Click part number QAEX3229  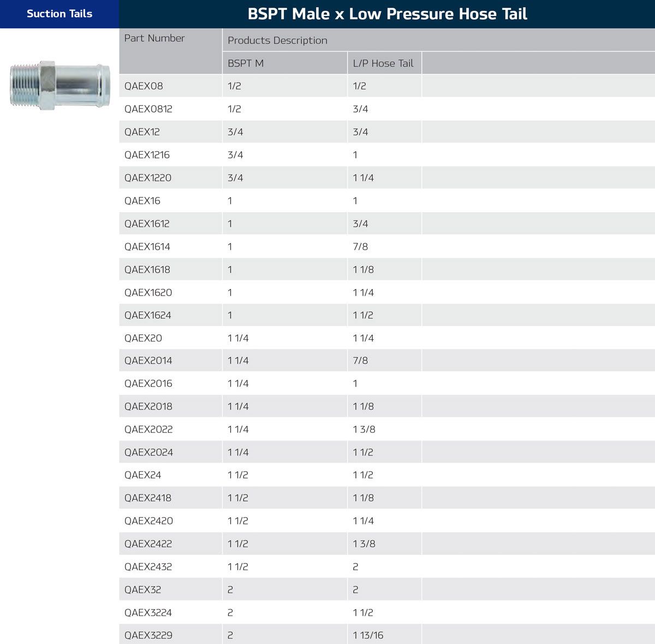[148, 635]
